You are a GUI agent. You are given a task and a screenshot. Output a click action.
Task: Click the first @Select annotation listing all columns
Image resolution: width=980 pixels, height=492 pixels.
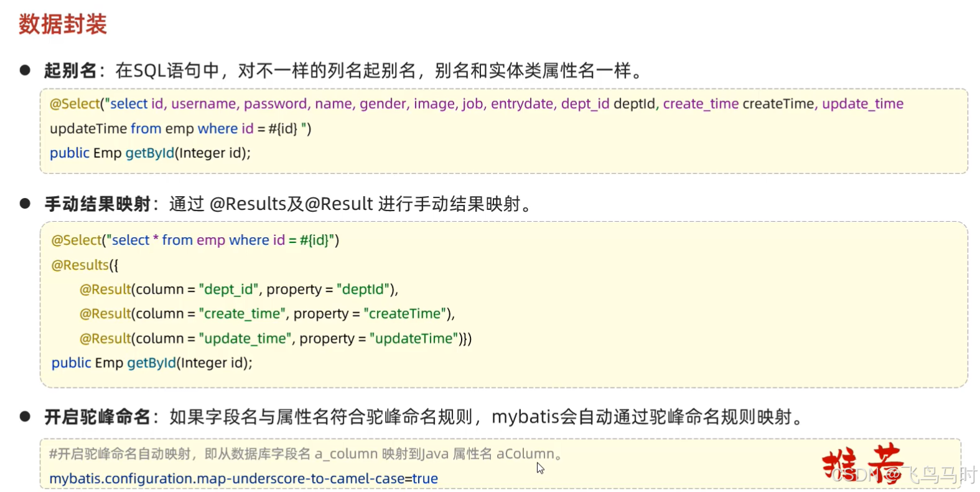coord(477,103)
